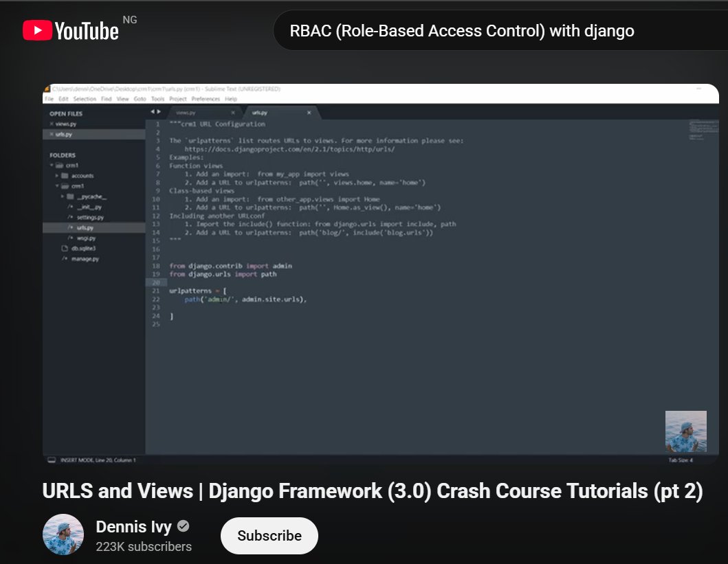Click 'from django.contrib import admin' line

(x=231, y=266)
